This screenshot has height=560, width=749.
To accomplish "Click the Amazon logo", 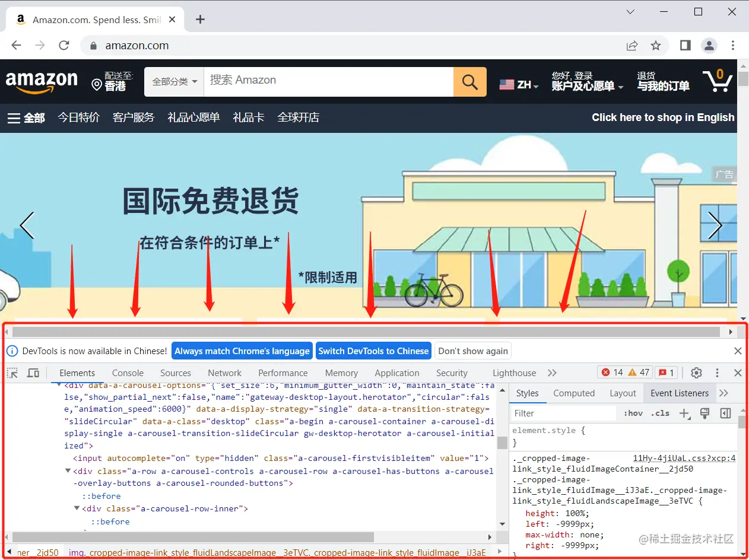I will (42, 82).
